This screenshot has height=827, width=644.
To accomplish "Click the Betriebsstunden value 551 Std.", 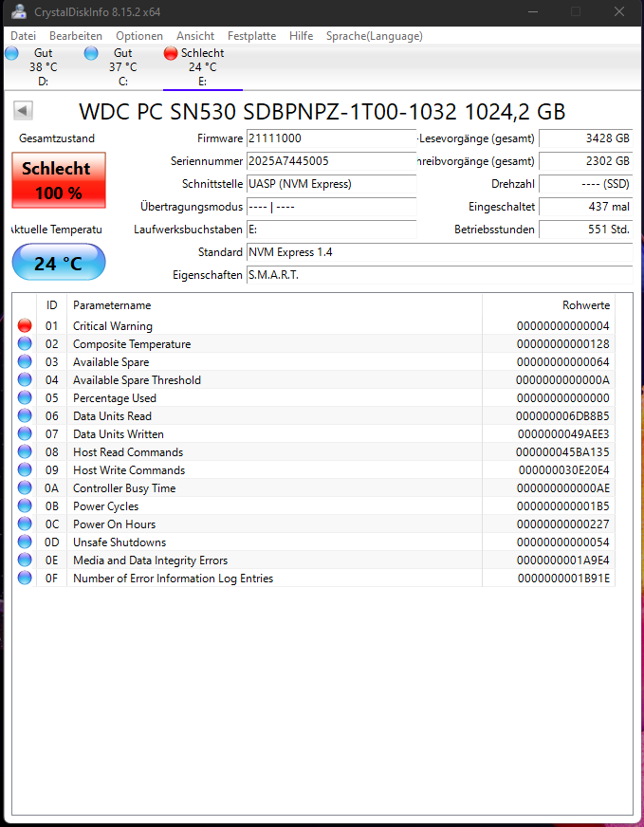I will 585,230.
